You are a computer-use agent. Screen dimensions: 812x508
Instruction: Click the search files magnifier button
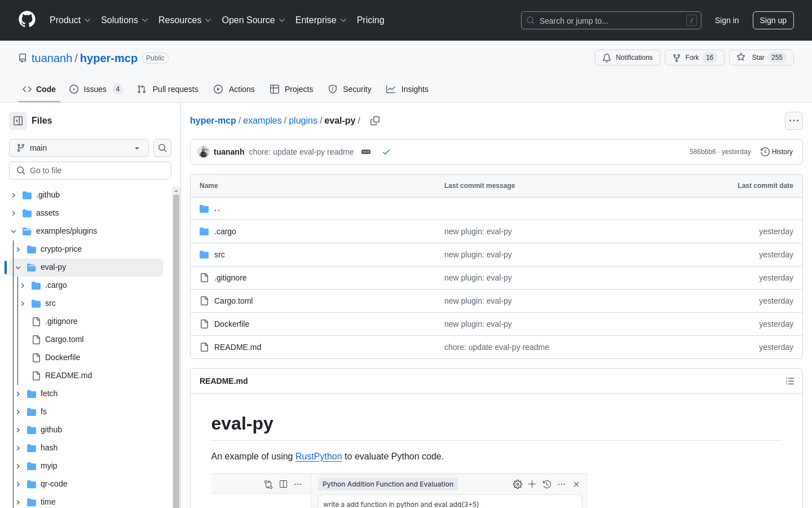coord(162,148)
